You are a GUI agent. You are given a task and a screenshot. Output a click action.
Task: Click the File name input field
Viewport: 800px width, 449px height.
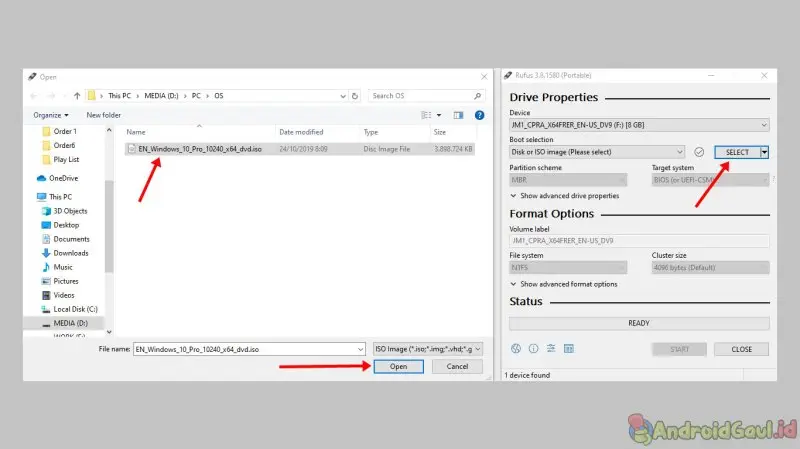[245, 350]
